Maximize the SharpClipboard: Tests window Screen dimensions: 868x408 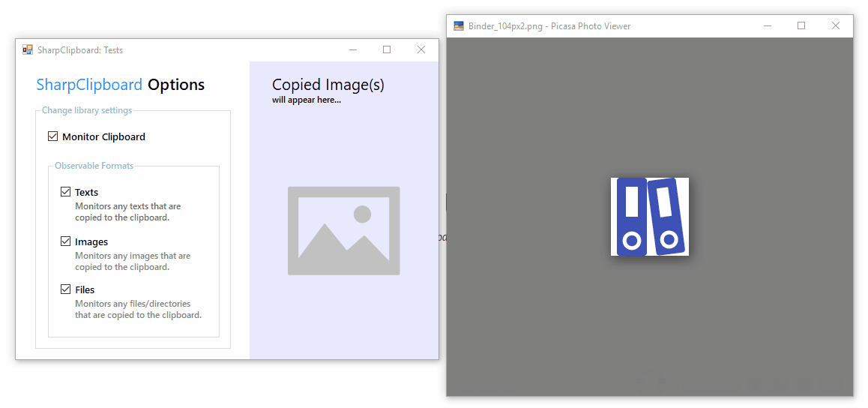click(x=387, y=50)
